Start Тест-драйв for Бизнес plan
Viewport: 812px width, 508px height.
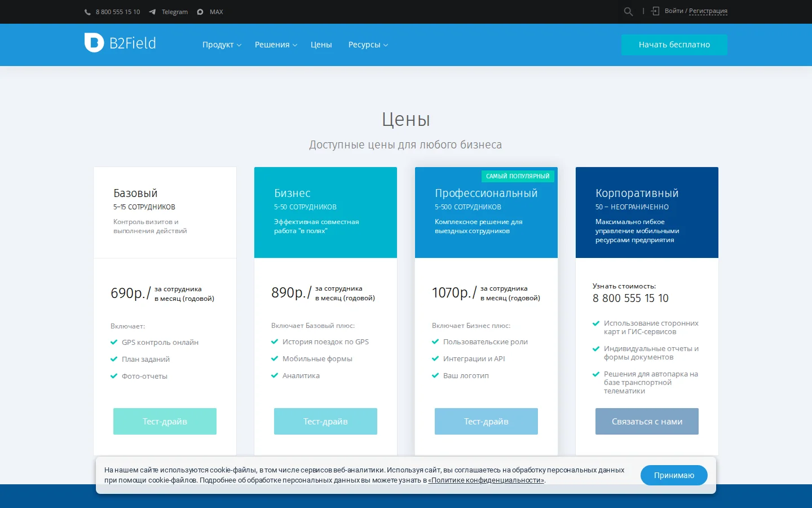tap(325, 421)
